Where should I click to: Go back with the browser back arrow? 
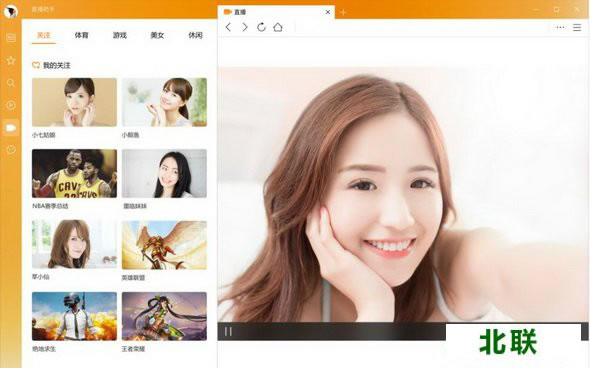[228, 27]
